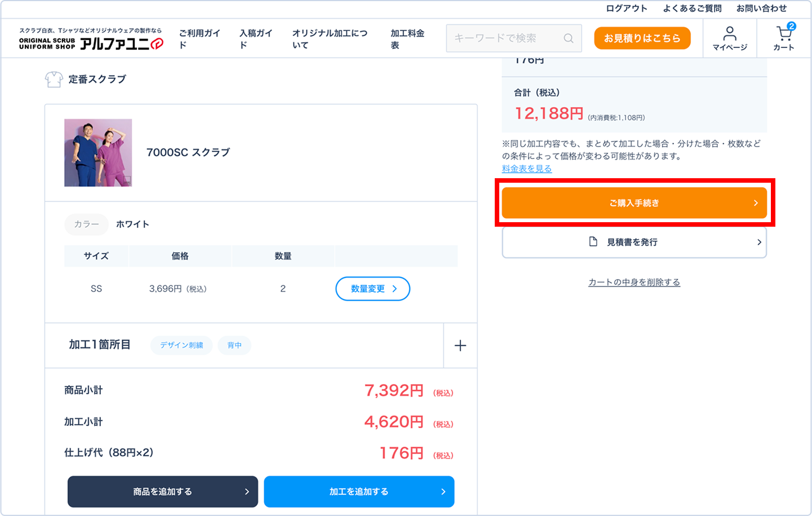Open the ご利用ガイド menu

199,39
